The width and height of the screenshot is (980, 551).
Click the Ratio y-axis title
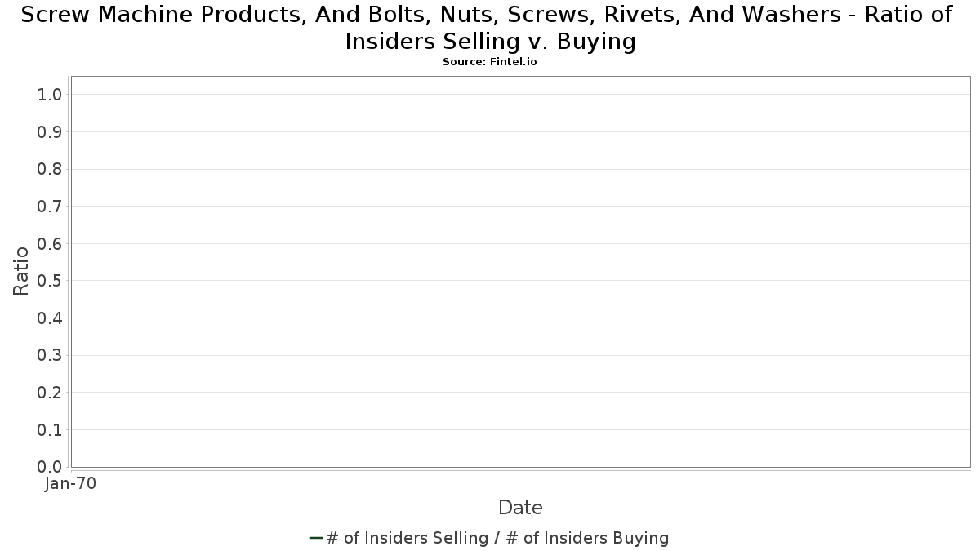point(21,271)
